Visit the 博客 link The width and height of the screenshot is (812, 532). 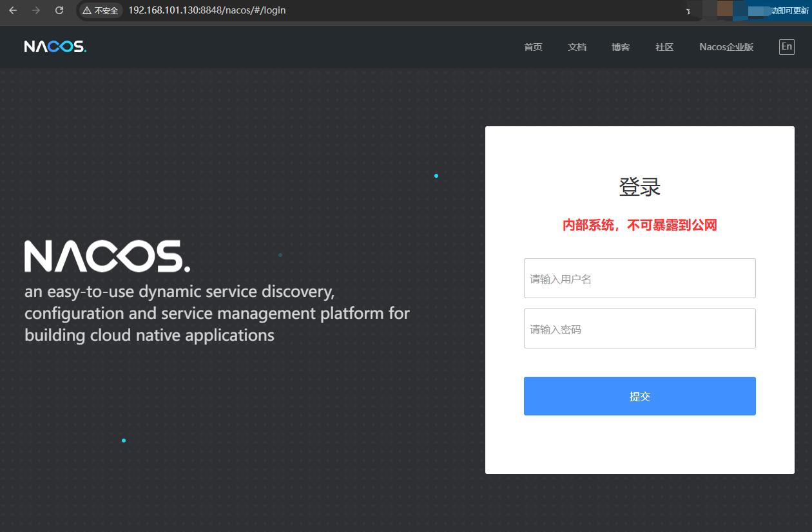pyautogui.click(x=621, y=46)
